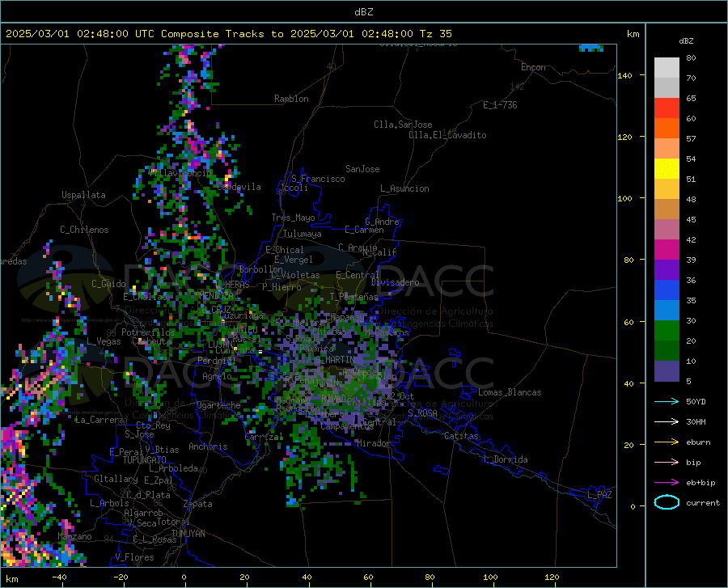Image resolution: width=728 pixels, height=588 pixels.
Task: Click the Divisadero place label
Action: pos(395,282)
